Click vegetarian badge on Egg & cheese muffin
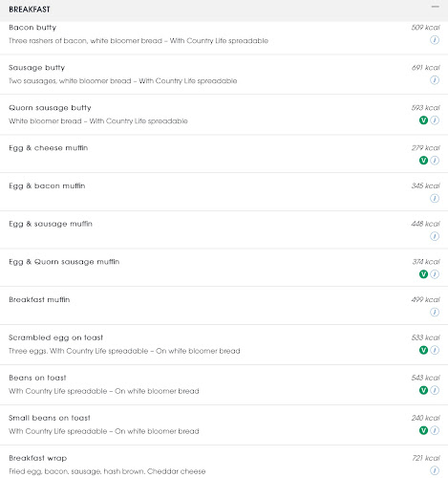Screen dimensions: 448x478 pos(423,161)
